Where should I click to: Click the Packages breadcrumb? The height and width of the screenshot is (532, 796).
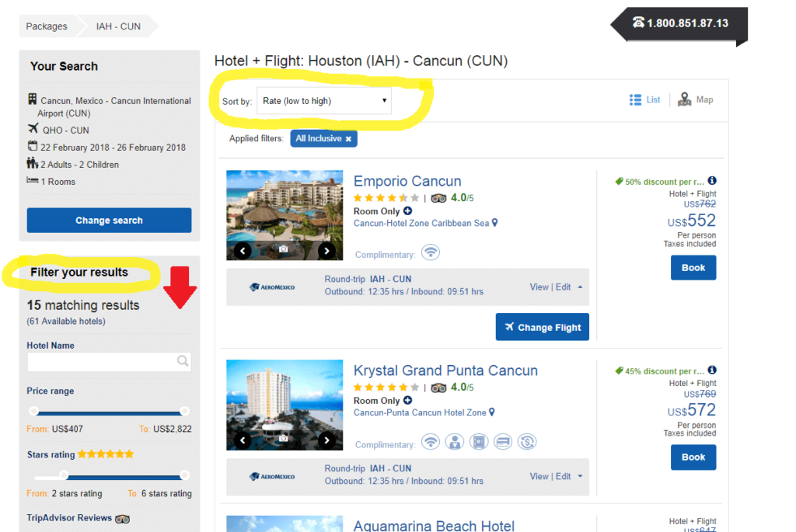tap(47, 26)
